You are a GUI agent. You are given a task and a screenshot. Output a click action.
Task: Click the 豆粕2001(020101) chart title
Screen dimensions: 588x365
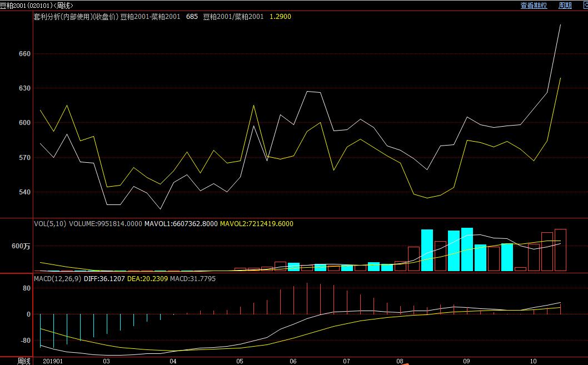click(36, 5)
